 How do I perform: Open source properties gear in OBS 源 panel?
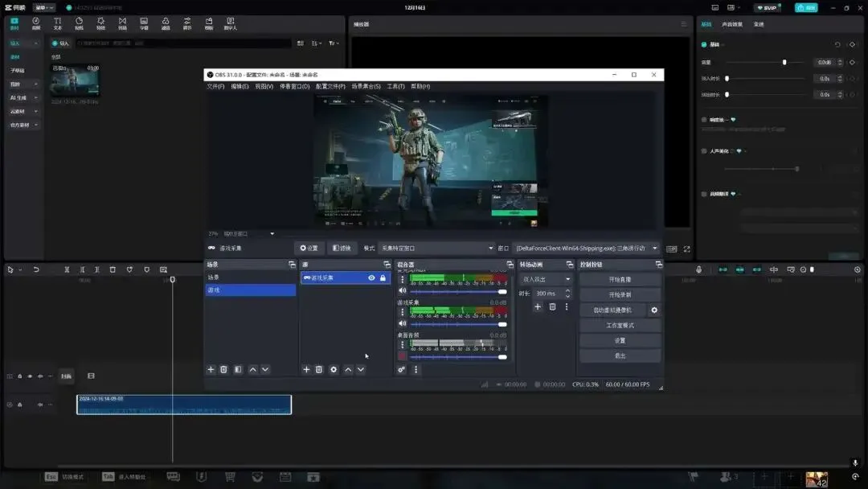(x=334, y=369)
